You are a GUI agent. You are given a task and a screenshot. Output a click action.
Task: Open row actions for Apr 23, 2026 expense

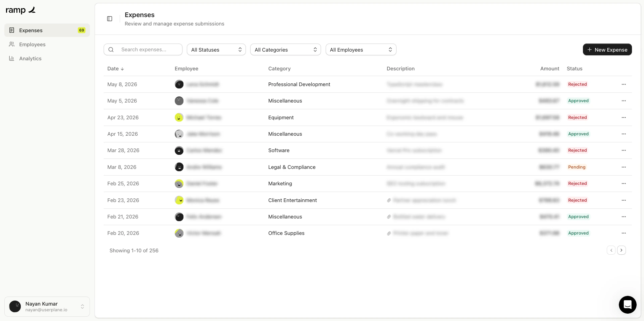click(624, 118)
